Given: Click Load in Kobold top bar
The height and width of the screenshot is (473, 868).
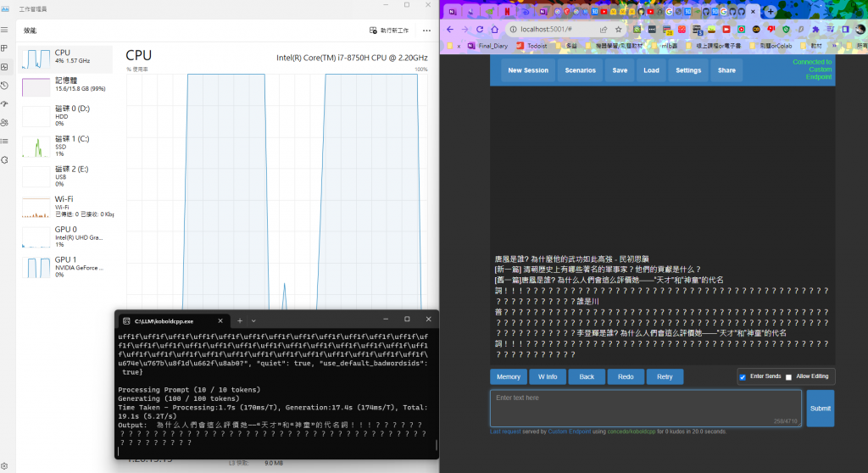Looking at the screenshot, I should pyautogui.click(x=651, y=70).
